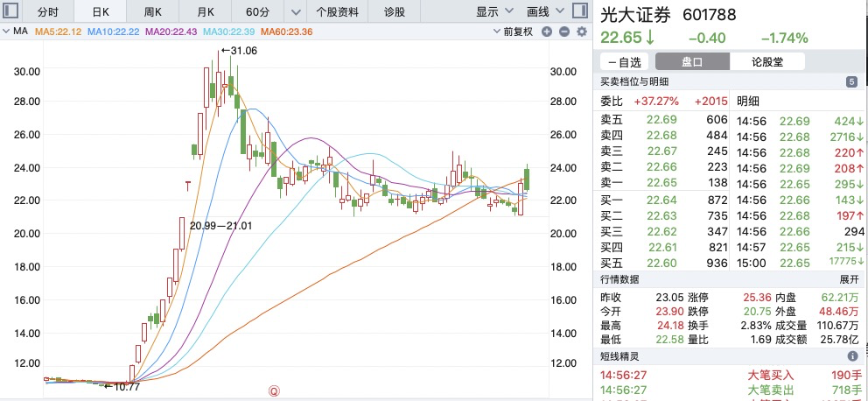Click 今开 value 23.90
The image size is (868, 401).
pyautogui.click(x=668, y=312)
